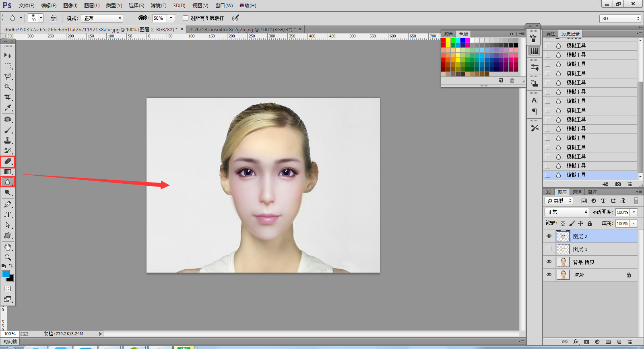The width and height of the screenshot is (644, 349).
Task: Hide the 图层 2 layer
Action: coord(549,236)
